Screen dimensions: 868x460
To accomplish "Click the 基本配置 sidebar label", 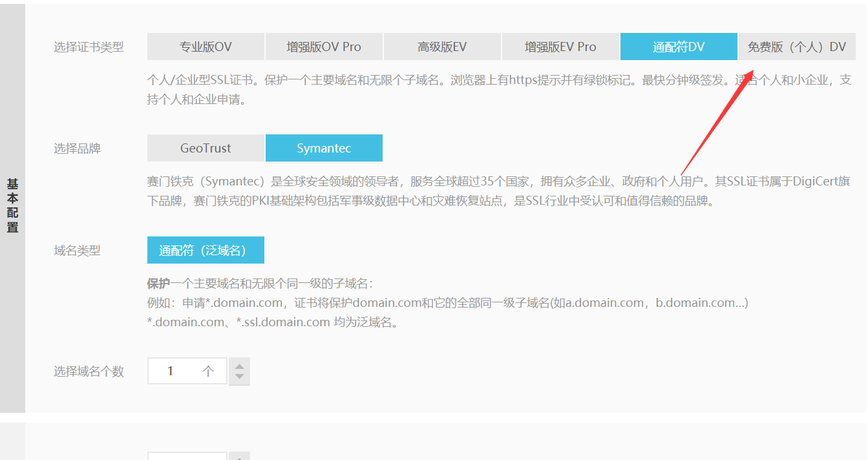I will click(12, 205).
